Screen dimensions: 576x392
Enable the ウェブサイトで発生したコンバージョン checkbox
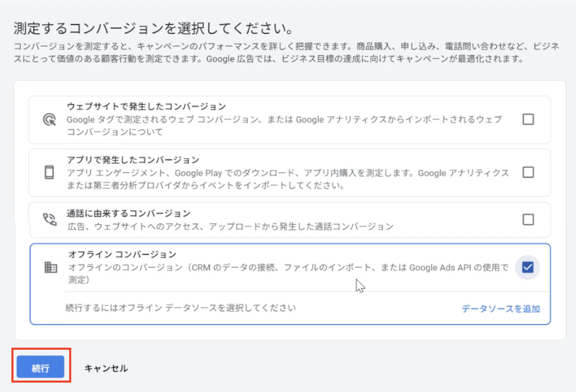tap(528, 119)
